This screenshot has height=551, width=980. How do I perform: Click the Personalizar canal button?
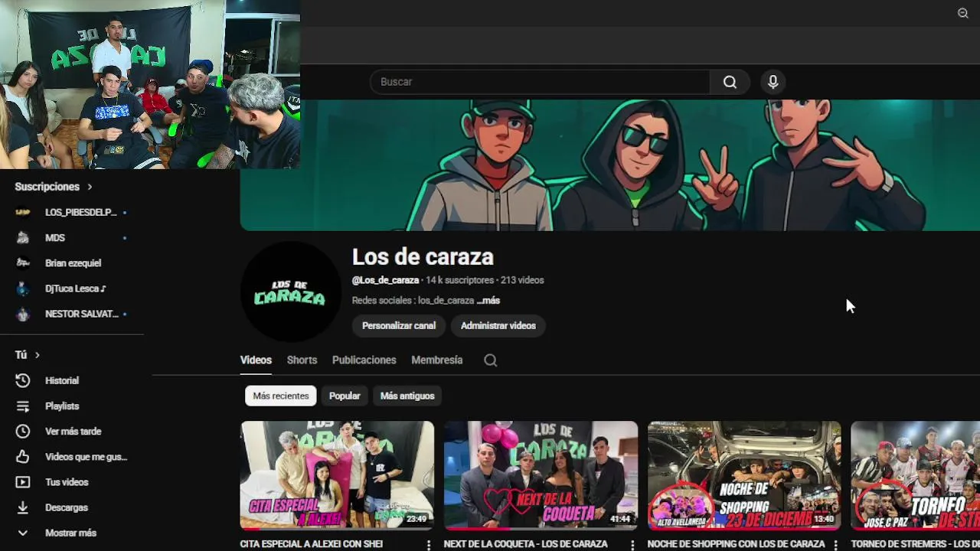pyautogui.click(x=399, y=325)
